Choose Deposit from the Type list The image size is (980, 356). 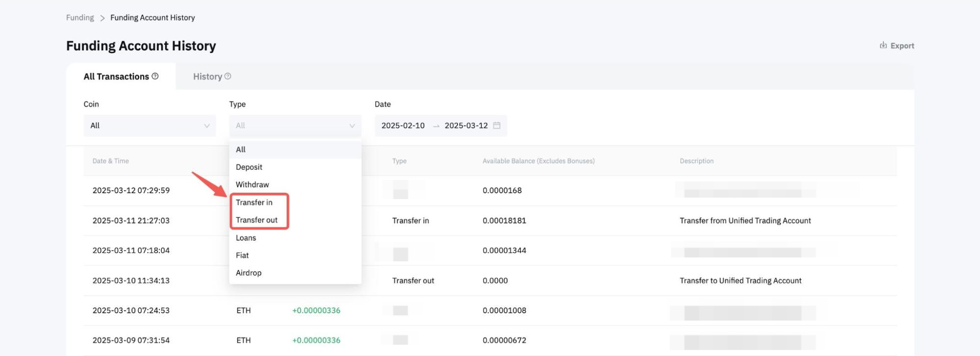(249, 167)
